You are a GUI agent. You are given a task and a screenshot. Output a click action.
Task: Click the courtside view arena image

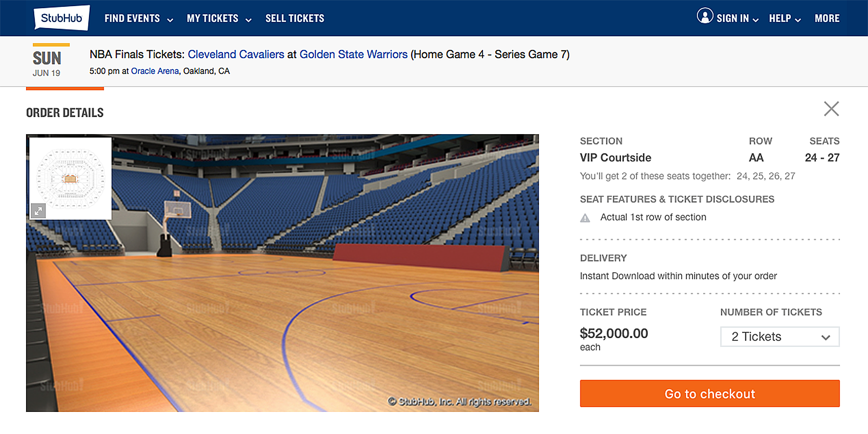click(282, 273)
